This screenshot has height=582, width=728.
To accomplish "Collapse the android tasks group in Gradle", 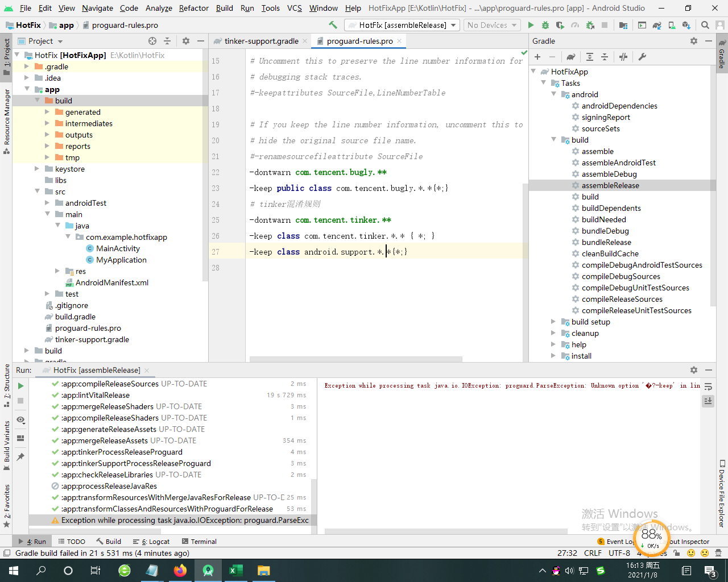I will click(553, 94).
